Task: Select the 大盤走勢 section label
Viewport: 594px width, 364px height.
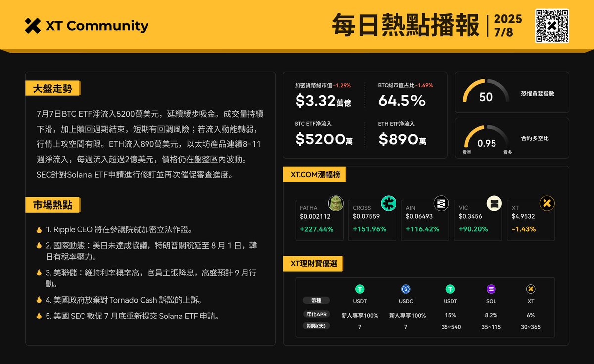Action: [52, 89]
